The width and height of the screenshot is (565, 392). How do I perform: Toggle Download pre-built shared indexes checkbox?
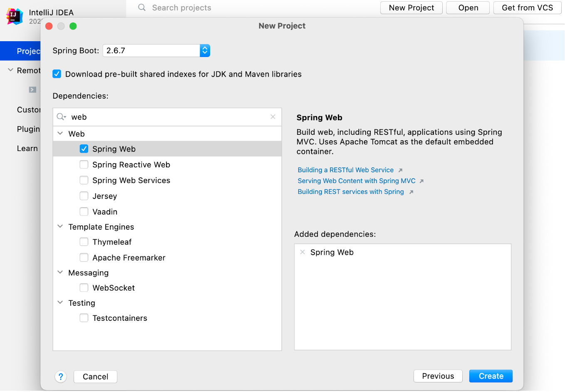coord(57,74)
